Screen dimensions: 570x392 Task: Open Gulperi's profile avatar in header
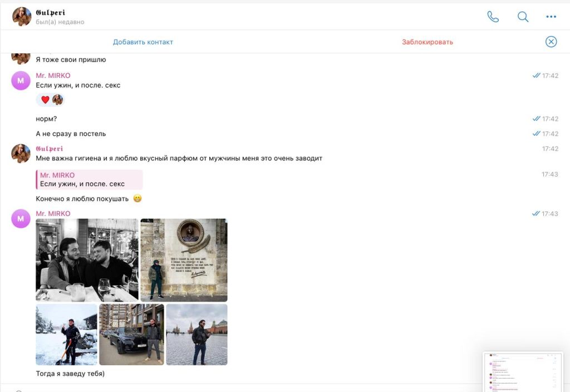click(22, 17)
